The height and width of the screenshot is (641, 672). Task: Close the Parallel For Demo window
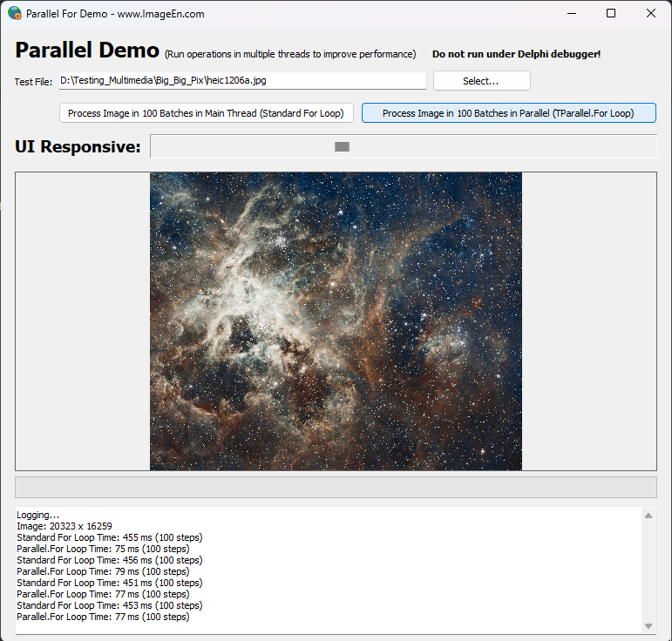click(x=651, y=13)
